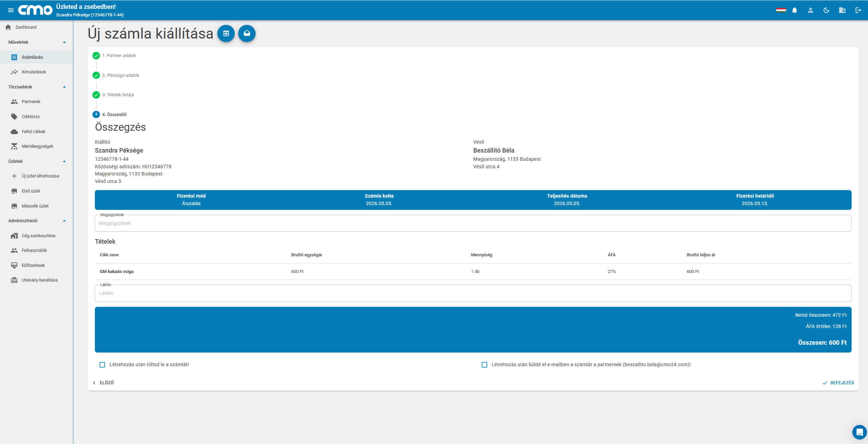Go to step 2 Pénzügyi adatok
The image size is (868, 444).
[116, 75]
